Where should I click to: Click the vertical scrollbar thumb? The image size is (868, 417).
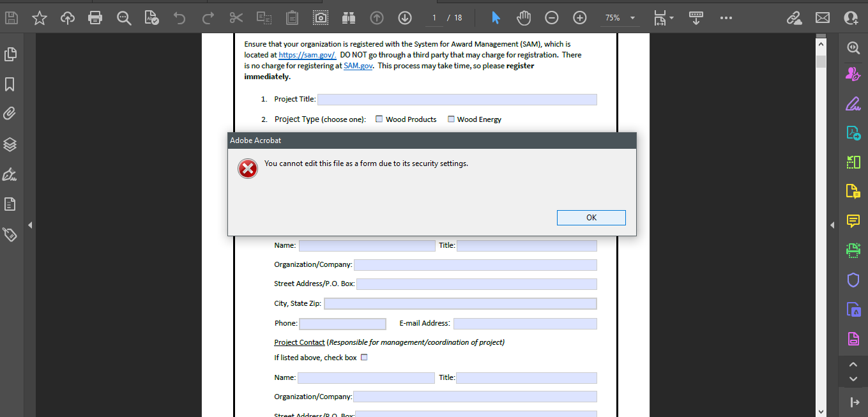(821, 61)
